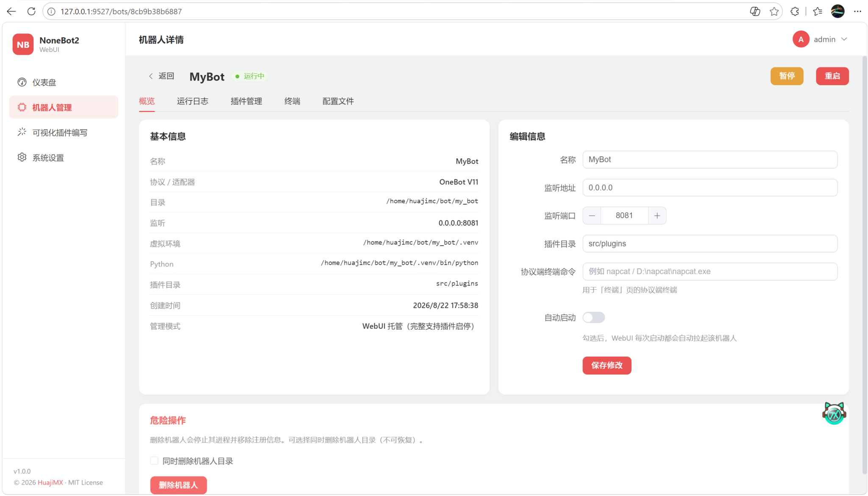Viewport: 868px width, 496px height.
Task: Click the listening value 0.0.0.0:8081
Action: tap(458, 223)
